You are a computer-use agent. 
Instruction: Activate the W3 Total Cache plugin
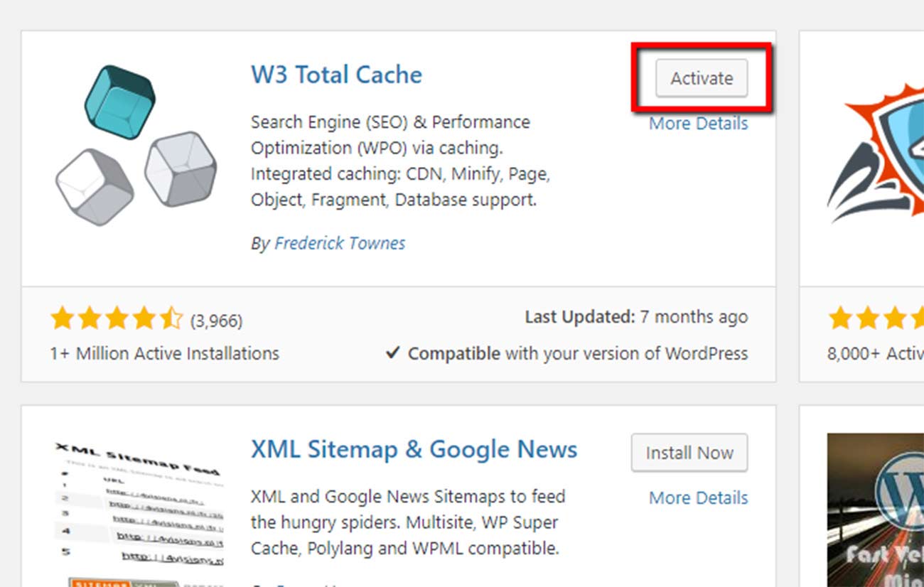(x=701, y=78)
